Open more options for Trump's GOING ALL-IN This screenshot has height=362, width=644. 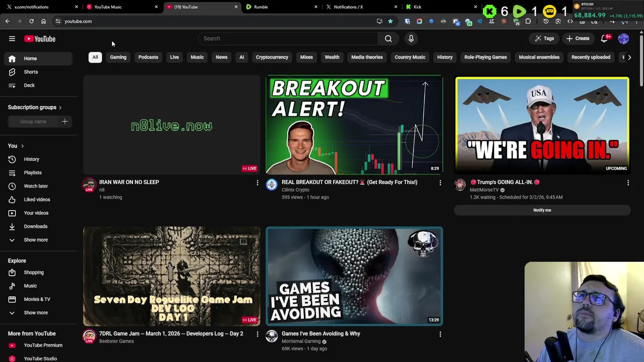[x=628, y=183]
